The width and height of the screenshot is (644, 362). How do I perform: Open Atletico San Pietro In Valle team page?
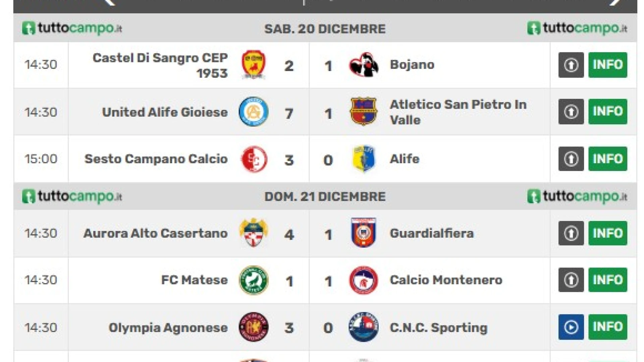[x=458, y=112]
